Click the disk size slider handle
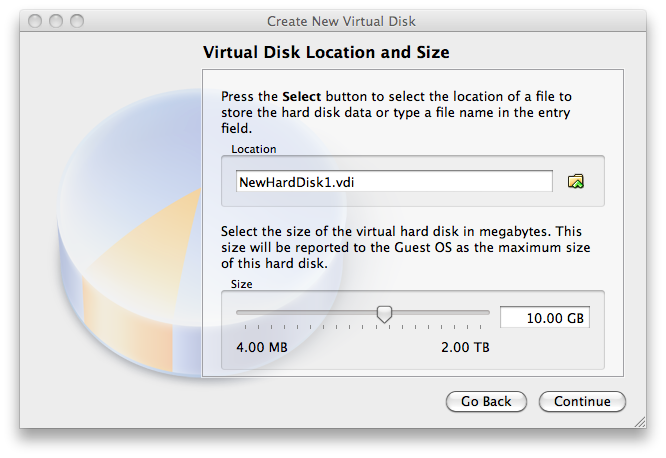The width and height of the screenshot is (666, 458). click(x=384, y=314)
